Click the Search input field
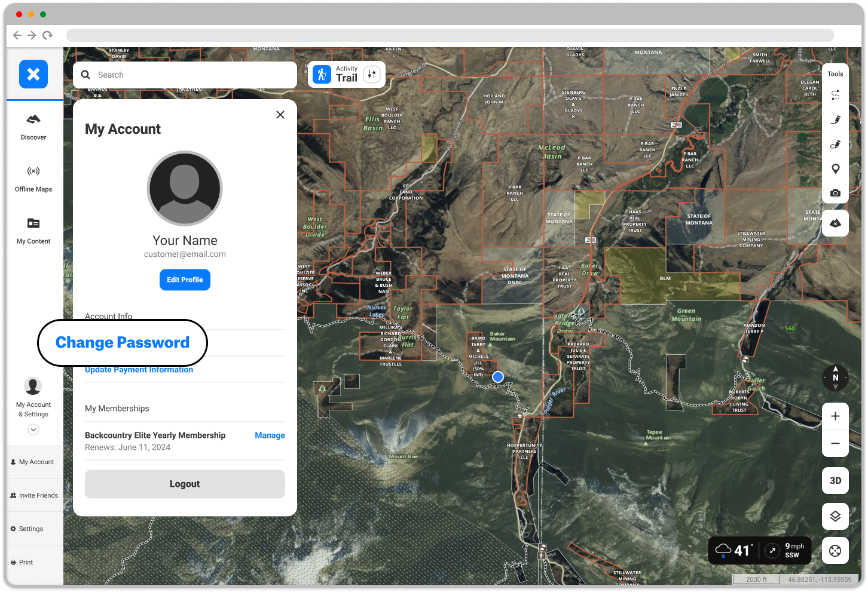This screenshot has width=868, height=592. click(x=185, y=75)
